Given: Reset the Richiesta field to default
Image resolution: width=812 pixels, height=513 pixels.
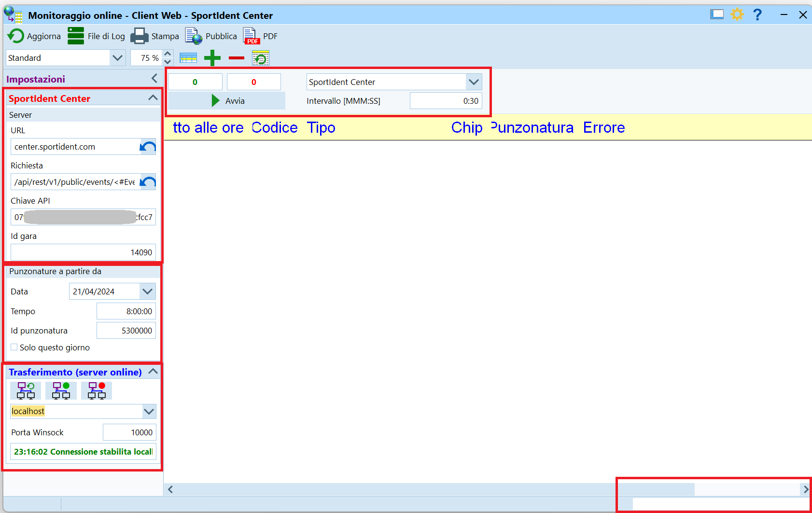Looking at the screenshot, I should click(x=148, y=182).
